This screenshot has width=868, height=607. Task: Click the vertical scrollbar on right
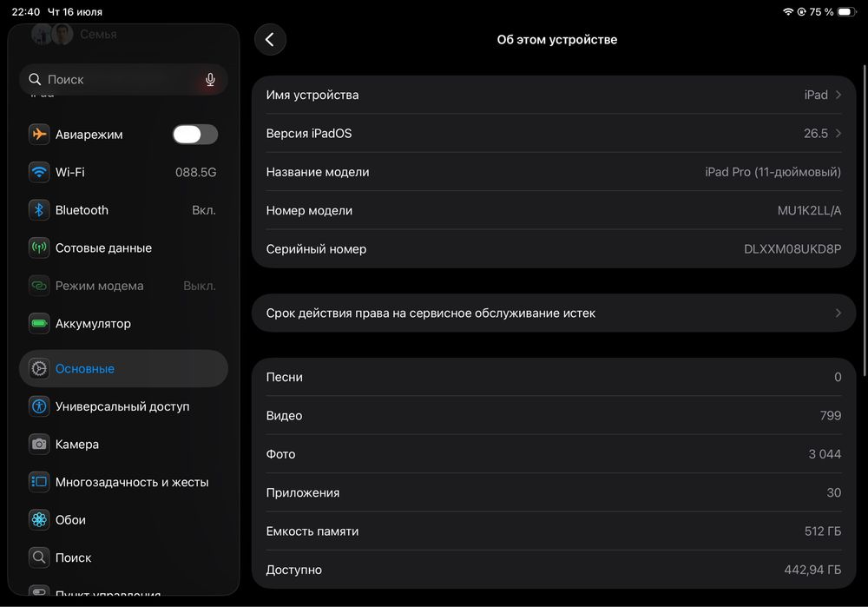[x=865, y=221]
